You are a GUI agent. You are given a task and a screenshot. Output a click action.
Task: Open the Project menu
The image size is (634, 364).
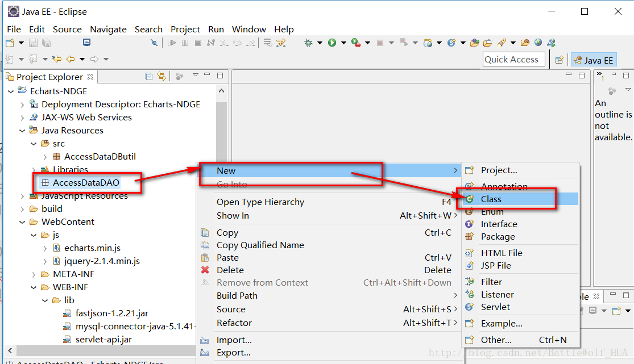pos(185,29)
